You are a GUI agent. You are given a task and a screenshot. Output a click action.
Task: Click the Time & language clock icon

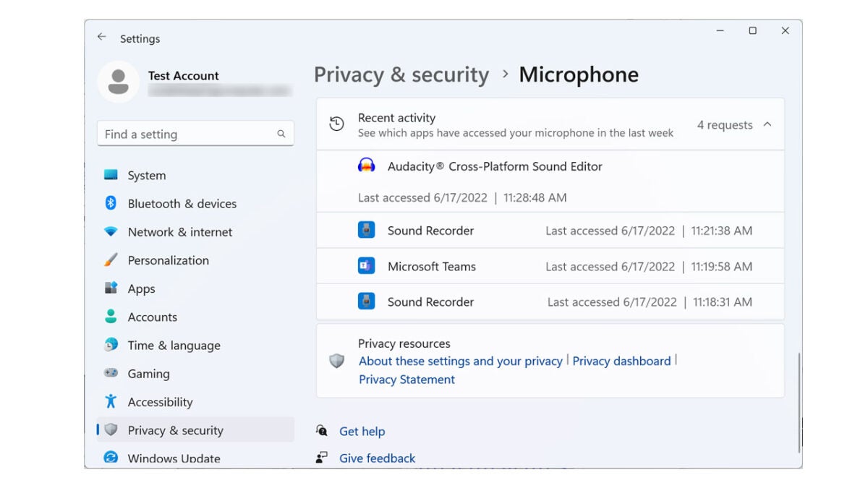(x=111, y=345)
